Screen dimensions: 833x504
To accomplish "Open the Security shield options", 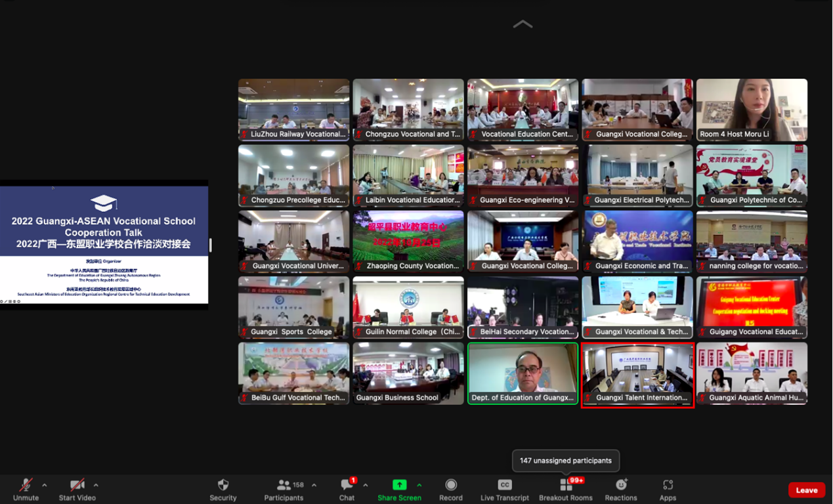I will coord(223,489).
